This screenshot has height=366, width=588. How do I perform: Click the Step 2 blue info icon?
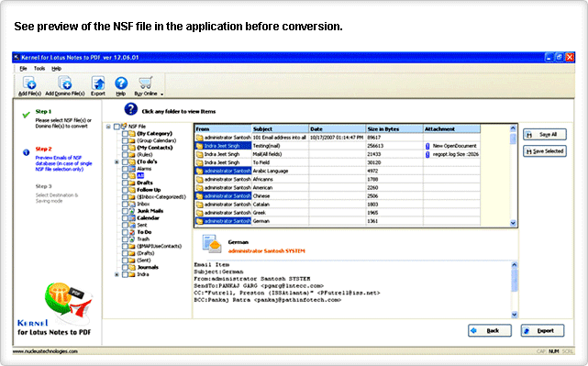26,152
